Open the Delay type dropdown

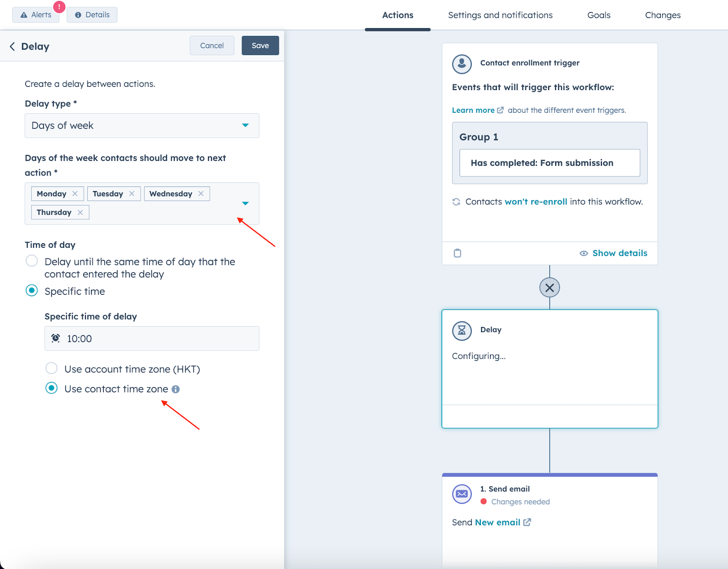coord(245,126)
